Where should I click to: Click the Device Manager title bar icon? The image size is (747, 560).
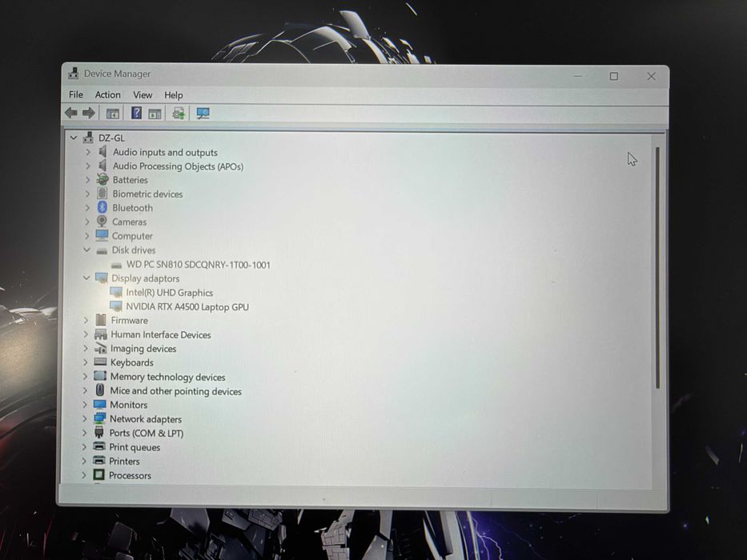point(74,74)
